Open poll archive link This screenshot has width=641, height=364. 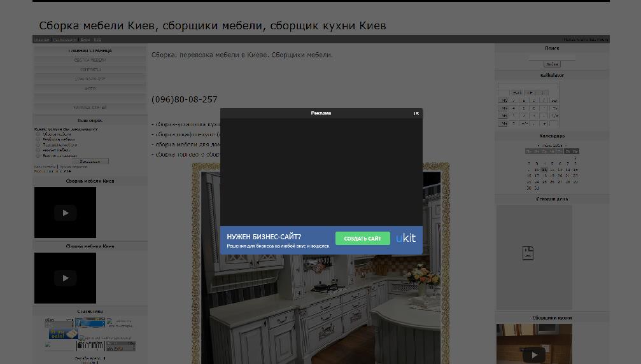click(74, 167)
